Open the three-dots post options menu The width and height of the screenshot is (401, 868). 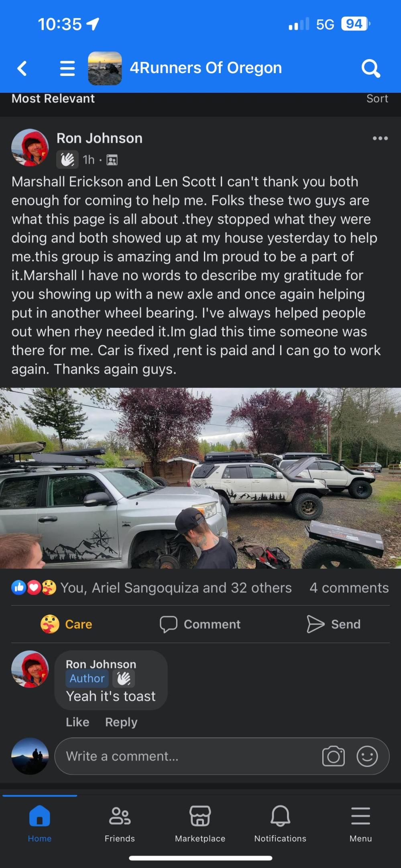click(x=380, y=138)
